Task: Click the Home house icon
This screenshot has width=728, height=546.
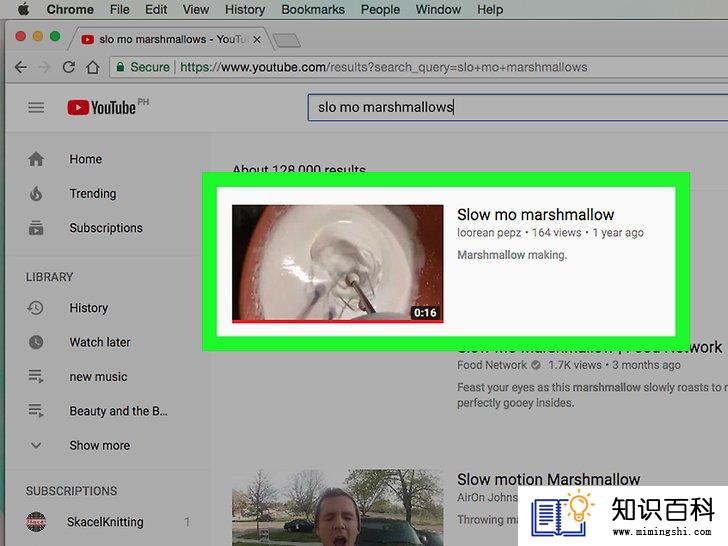Action: tap(36, 159)
